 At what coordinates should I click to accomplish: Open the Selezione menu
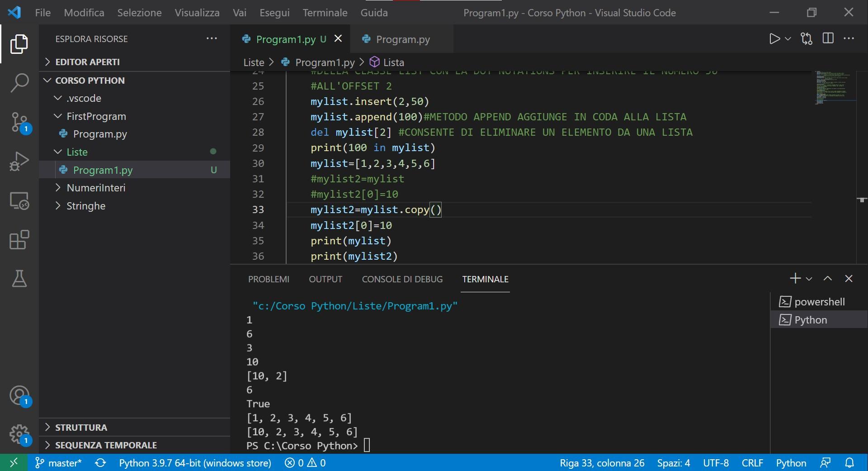tap(139, 13)
